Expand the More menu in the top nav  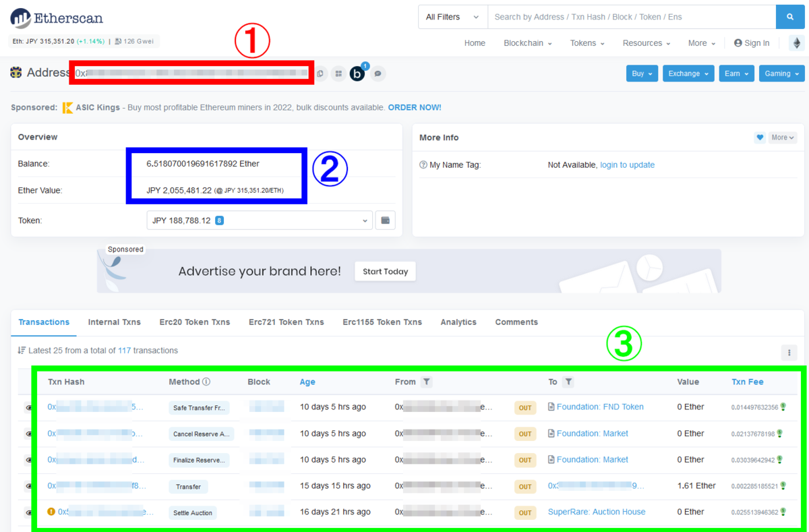tap(702, 43)
